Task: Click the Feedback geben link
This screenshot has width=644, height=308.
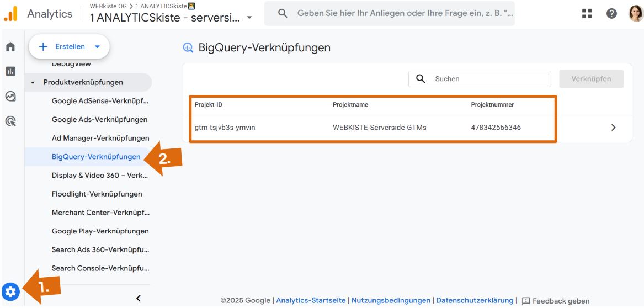Action: tap(561, 301)
